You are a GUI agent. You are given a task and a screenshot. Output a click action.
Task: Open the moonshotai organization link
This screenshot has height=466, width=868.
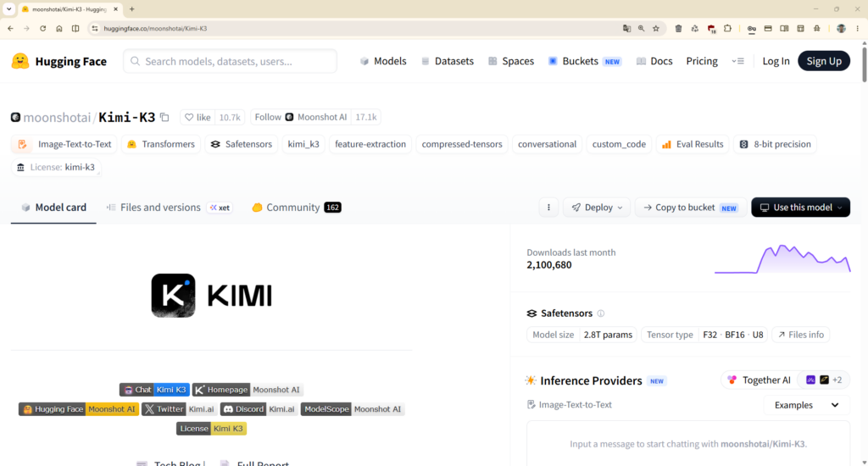[57, 117]
